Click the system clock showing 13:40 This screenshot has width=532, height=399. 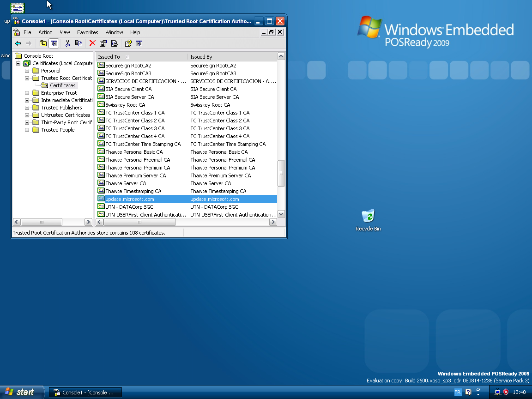[x=519, y=392]
